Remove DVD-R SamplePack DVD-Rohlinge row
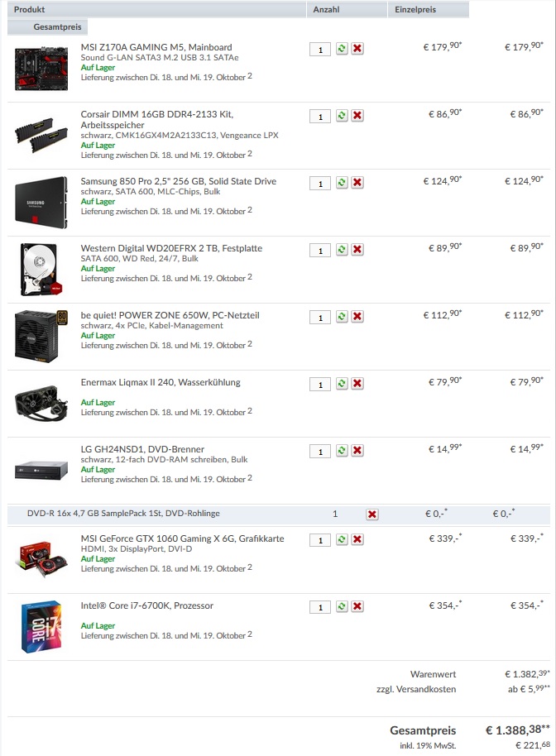 coord(372,514)
